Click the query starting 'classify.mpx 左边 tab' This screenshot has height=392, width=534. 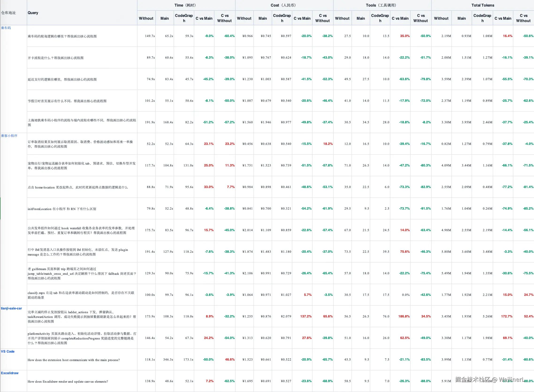coord(81,295)
